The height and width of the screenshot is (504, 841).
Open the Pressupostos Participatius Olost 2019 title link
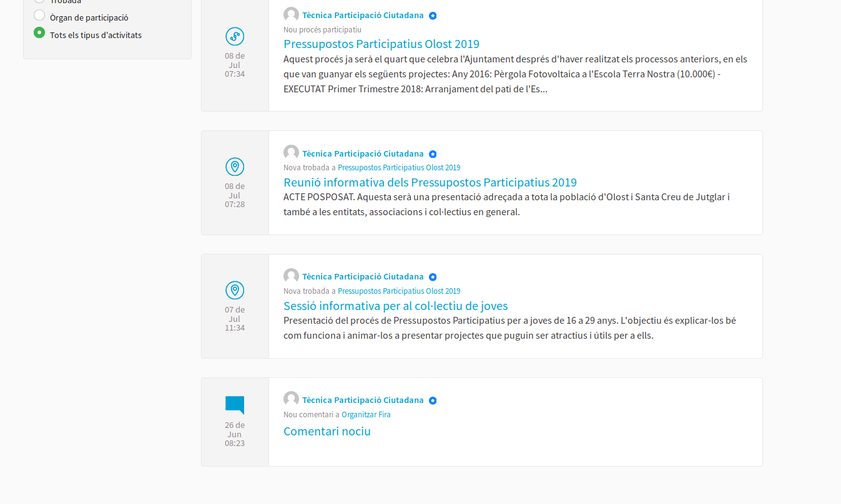tap(381, 44)
